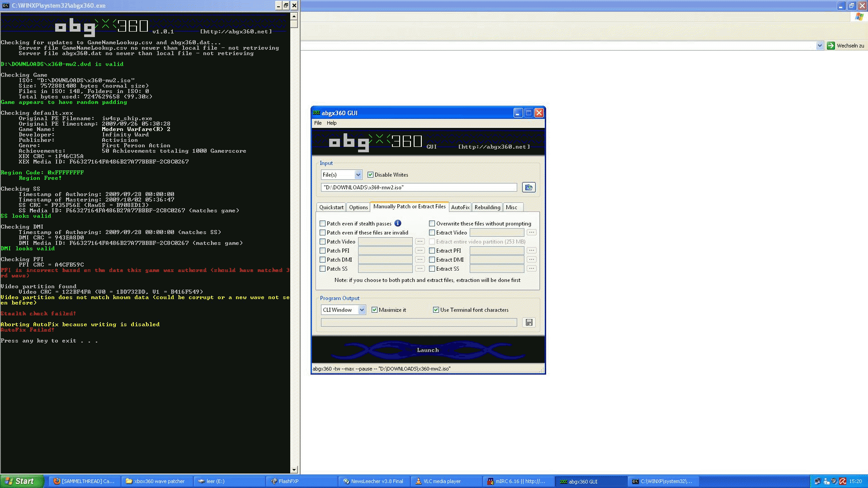Switch to VLC media player in taskbar
Screen dimensions: 868x488
tap(446, 481)
